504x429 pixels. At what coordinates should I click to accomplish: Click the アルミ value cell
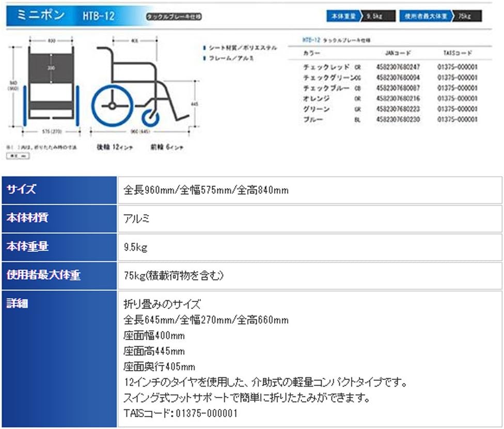(310, 219)
